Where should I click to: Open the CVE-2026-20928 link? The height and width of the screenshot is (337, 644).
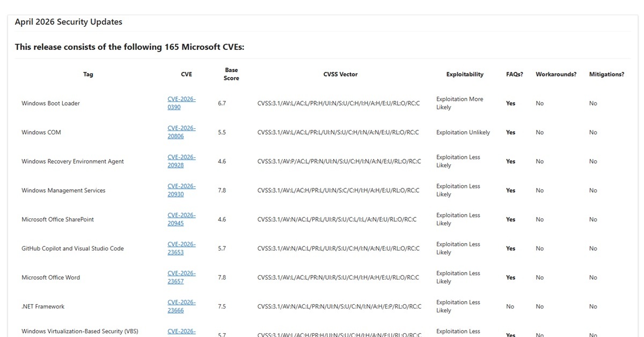point(181,161)
